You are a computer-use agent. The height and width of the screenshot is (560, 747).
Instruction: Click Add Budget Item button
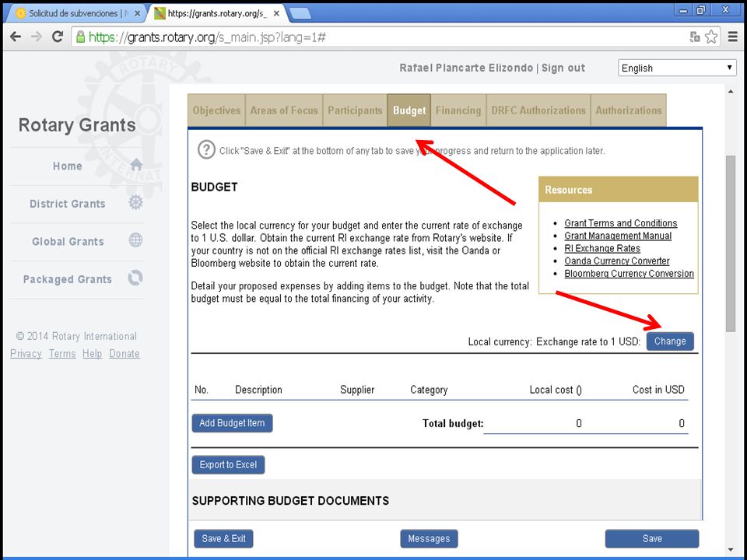coord(232,423)
